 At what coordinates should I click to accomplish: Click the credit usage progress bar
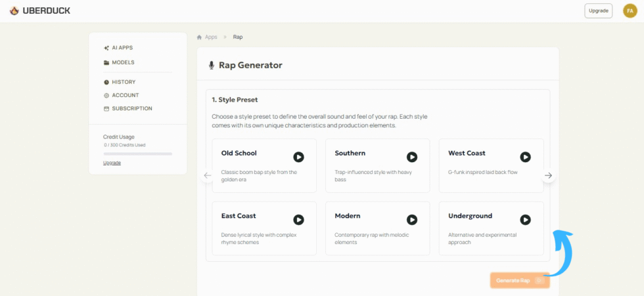[137, 154]
